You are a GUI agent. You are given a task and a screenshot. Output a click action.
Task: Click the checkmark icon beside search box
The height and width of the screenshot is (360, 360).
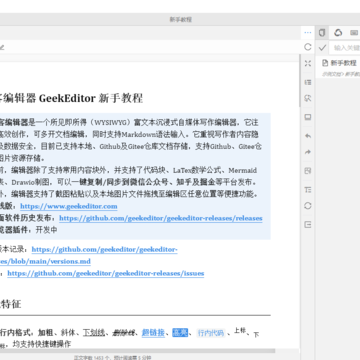(x=322, y=48)
